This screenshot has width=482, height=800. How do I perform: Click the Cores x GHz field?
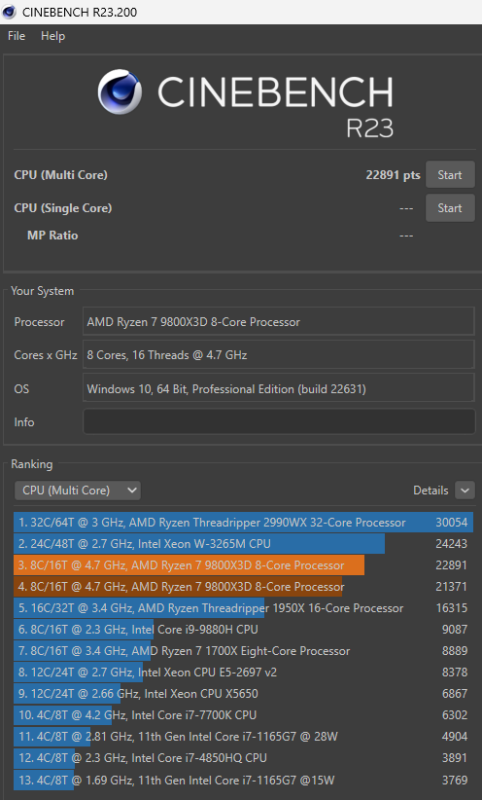279,355
